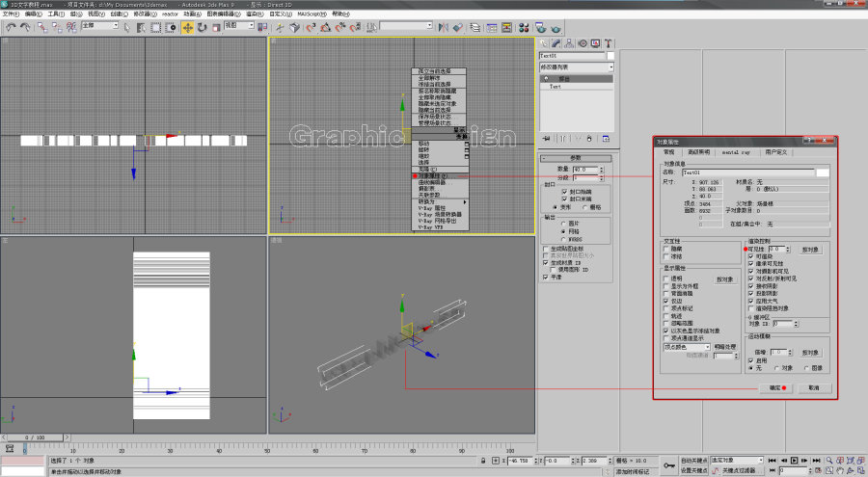Open the Hierarchy command panel tab
Screen dimensions: 868x477
tap(571, 43)
